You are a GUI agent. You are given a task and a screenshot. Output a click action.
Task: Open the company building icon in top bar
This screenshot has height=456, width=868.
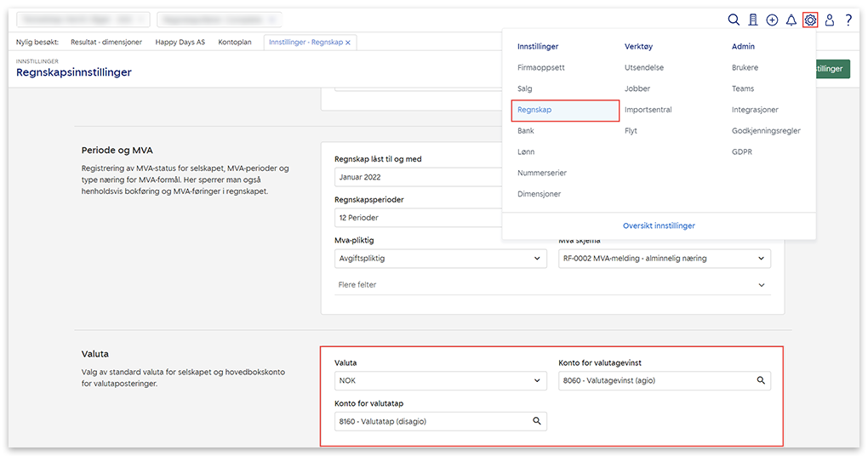point(753,20)
